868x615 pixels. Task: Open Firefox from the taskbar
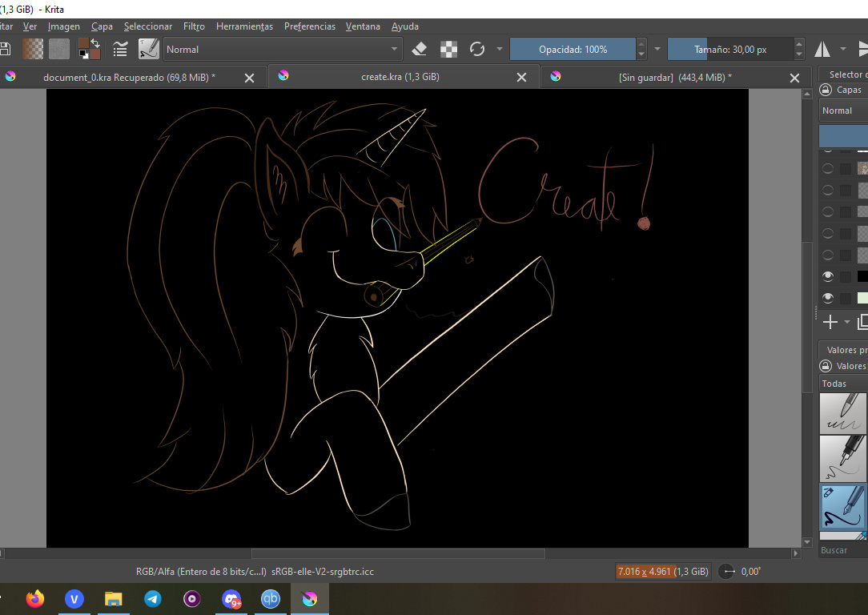coord(35,598)
